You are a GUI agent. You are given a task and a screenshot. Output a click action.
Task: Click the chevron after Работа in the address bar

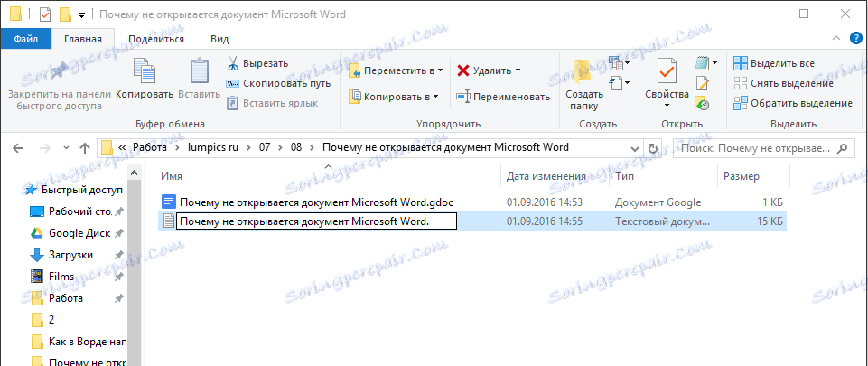pyautogui.click(x=178, y=148)
